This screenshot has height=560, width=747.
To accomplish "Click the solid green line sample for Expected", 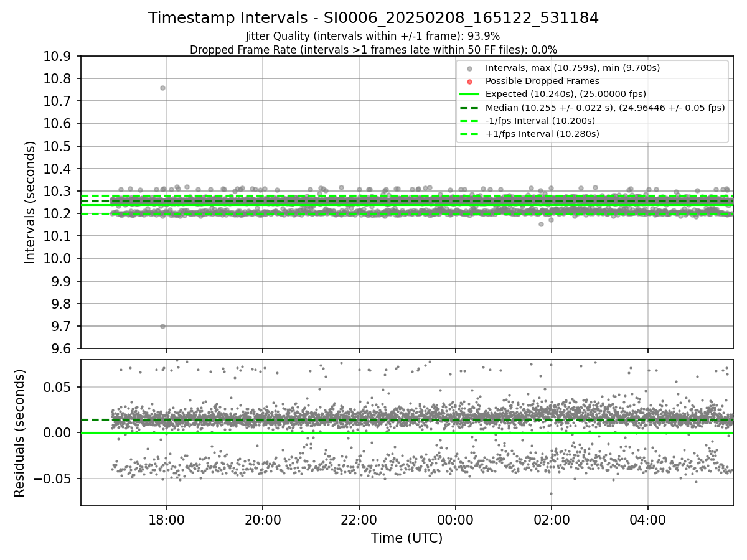I will click(470, 95).
